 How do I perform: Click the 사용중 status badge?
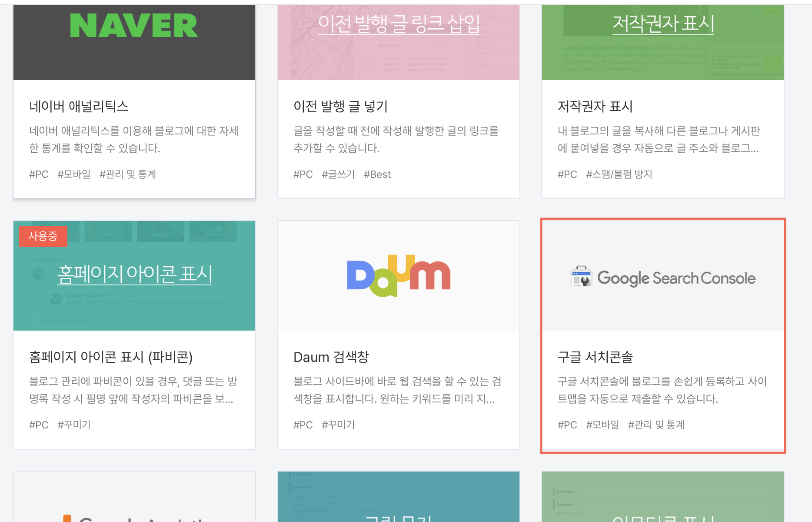43,236
